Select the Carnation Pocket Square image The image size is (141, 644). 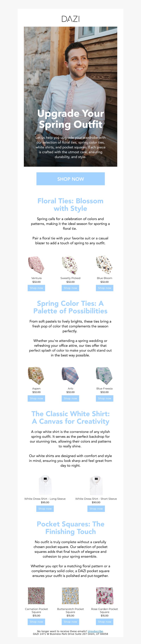coord(36,596)
